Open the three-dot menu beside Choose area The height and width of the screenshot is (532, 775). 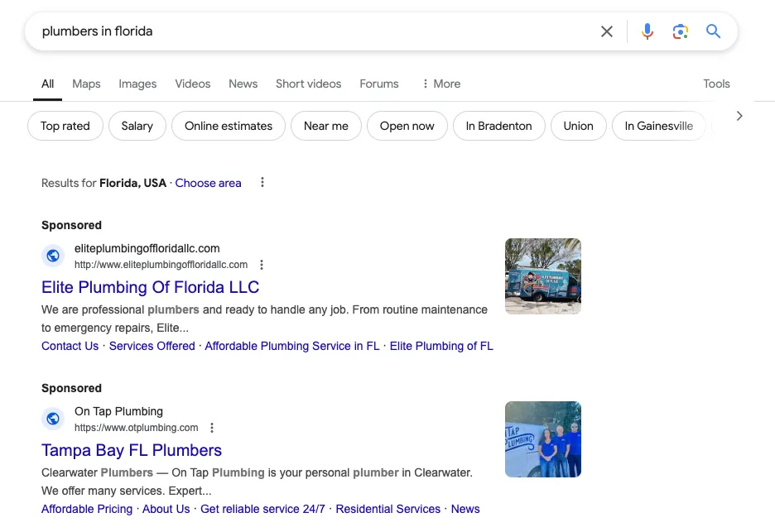(x=262, y=182)
